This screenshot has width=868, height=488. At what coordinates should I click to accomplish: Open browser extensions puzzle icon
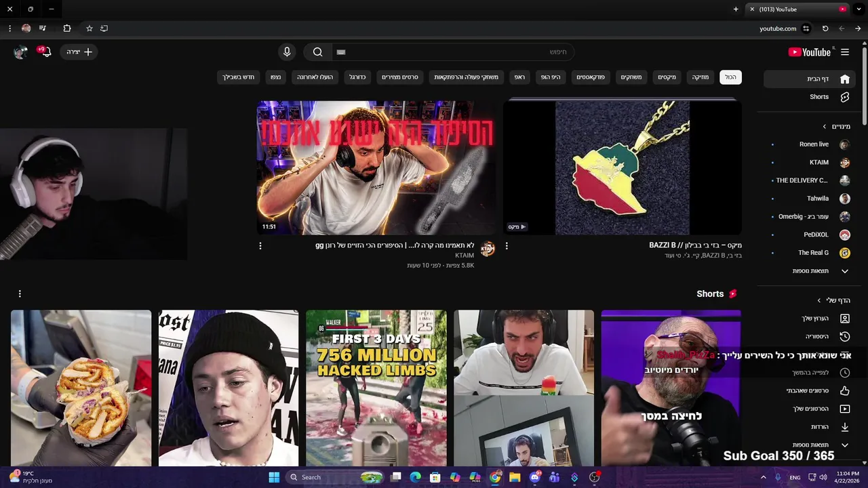point(66,28)
